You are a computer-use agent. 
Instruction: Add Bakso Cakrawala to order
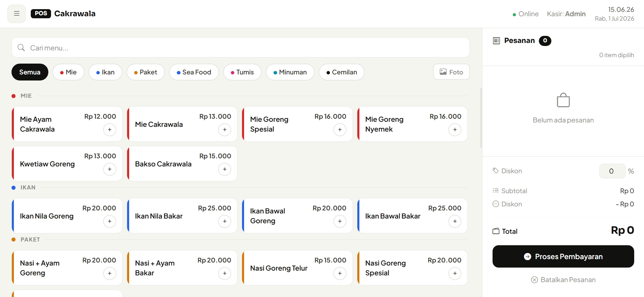(x=225, y=169)
